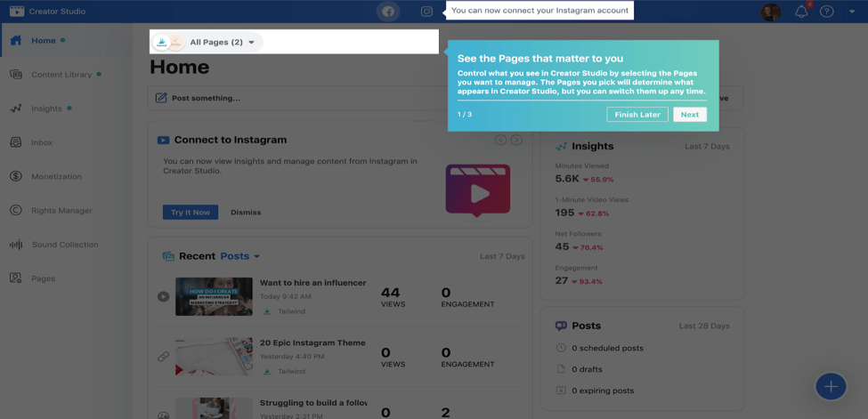Click the Net Followers value 45
Image resolution: width=868 pixels, height=419 pixels.
click(x=562, y=246)
